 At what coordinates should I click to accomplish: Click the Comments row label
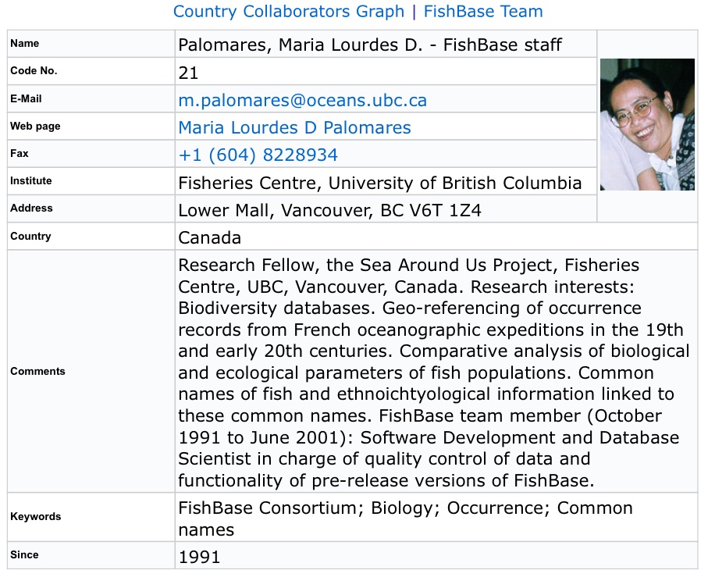(x=37, y=371)
